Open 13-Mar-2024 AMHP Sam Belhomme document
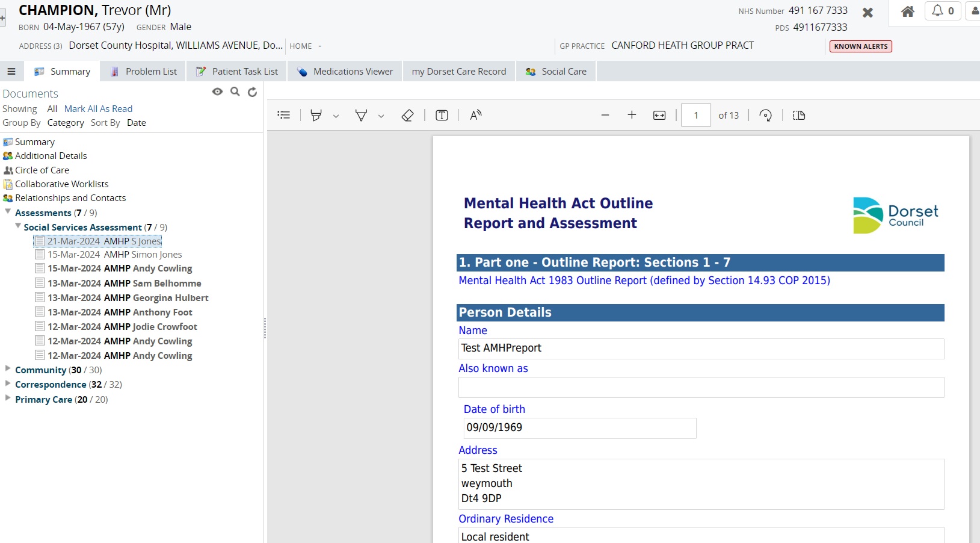 [119, 283]
